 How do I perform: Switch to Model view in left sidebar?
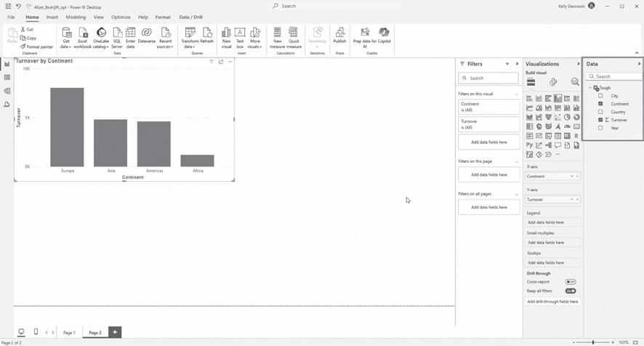[7, 91]
